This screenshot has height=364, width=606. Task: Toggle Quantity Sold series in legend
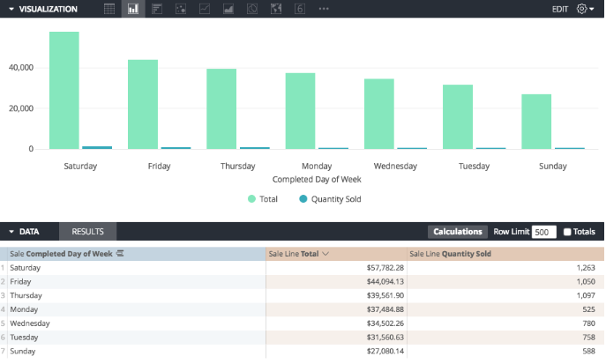point(331,199)
